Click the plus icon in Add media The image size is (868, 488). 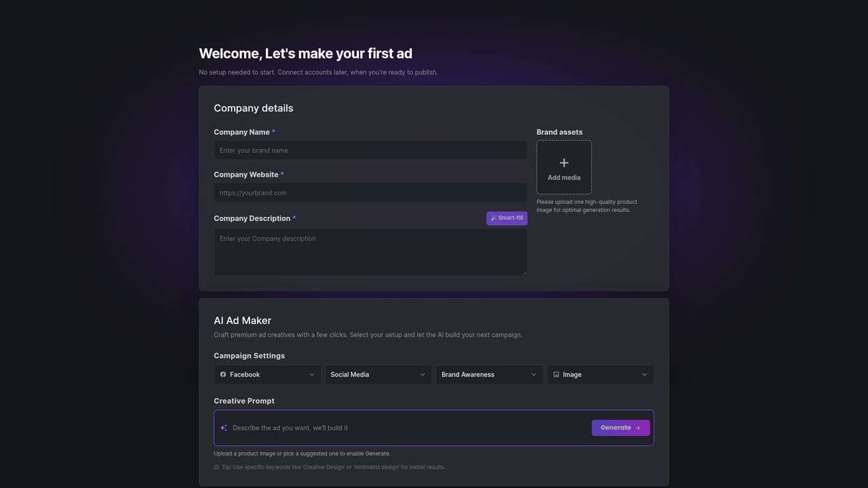point(564,163)
